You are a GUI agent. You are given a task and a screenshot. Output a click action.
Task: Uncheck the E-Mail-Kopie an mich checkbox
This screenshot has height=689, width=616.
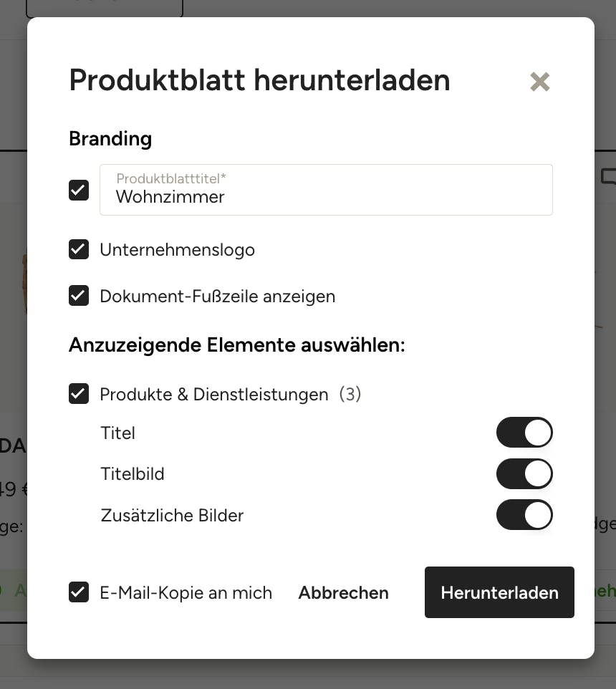coord(79,592)
